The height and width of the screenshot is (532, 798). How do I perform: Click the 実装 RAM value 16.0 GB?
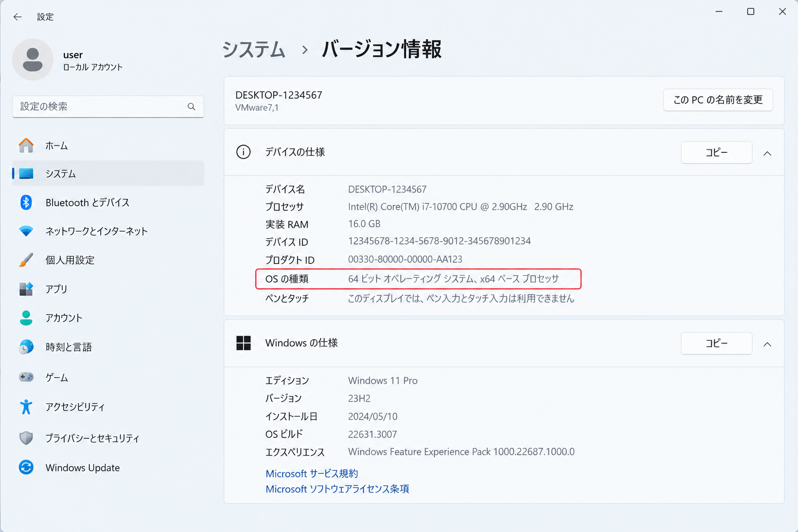pyautogui.click(x=364, y=224)
